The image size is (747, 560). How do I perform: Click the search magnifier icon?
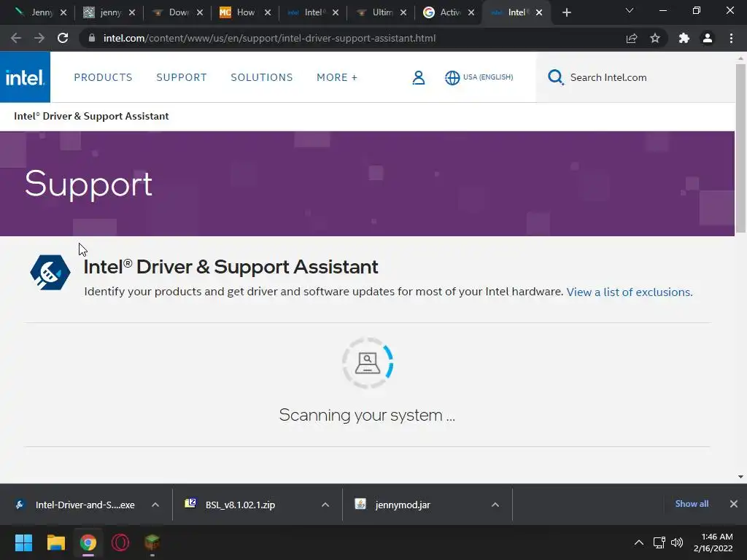555,77
